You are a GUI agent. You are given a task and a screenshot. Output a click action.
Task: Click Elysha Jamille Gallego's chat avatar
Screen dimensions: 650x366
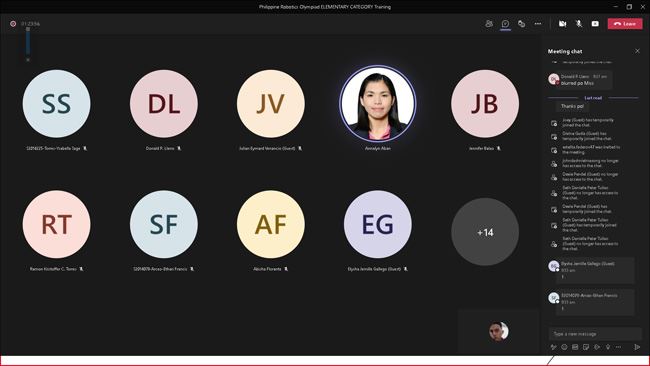553,266
